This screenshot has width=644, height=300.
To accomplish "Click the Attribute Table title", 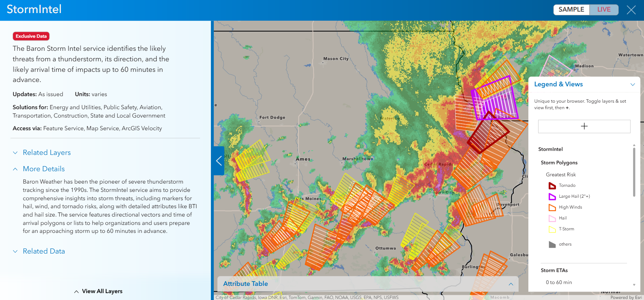I will tap(245, 284).
